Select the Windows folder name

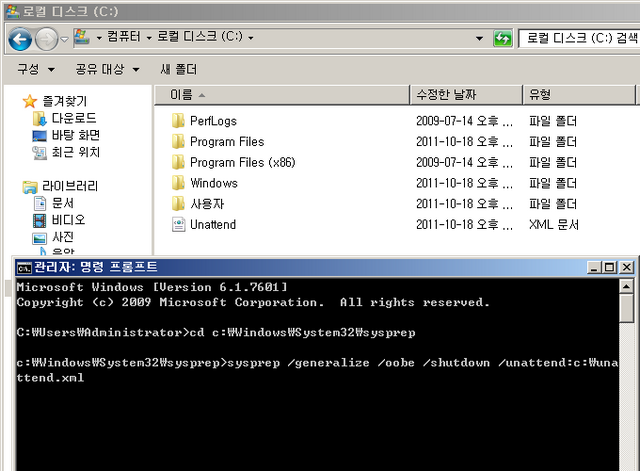214,183
